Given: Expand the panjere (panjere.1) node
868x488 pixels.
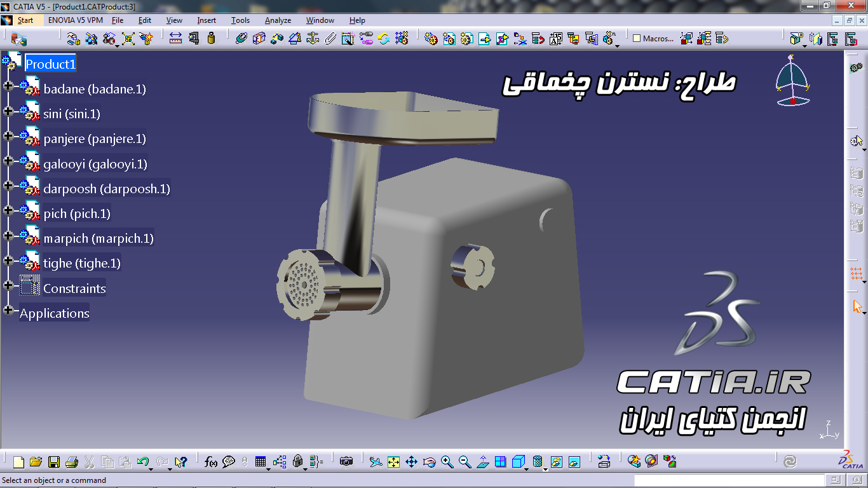Looking at the screenshot, I should [8, 135].
